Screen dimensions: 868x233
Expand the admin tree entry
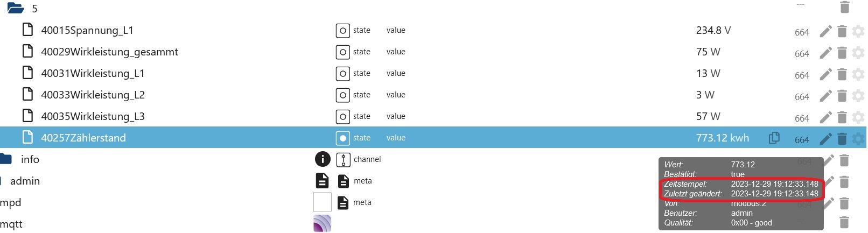click(25, 181)
